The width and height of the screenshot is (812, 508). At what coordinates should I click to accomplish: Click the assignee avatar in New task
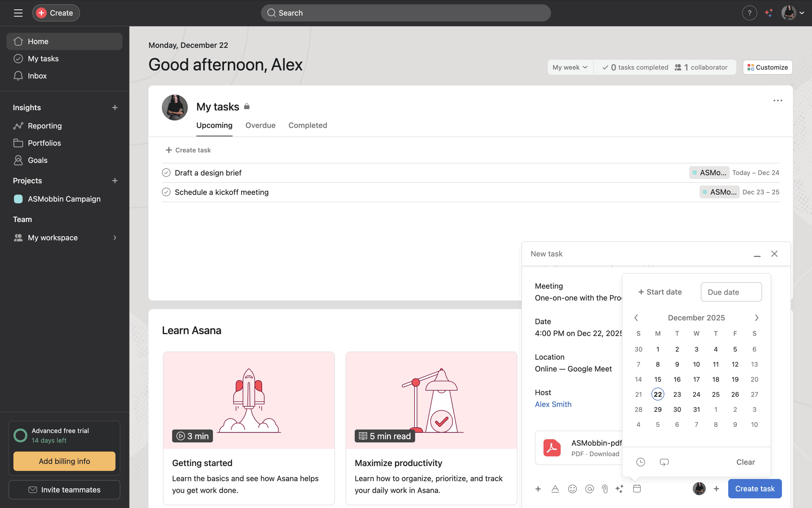tap(699, 489)
